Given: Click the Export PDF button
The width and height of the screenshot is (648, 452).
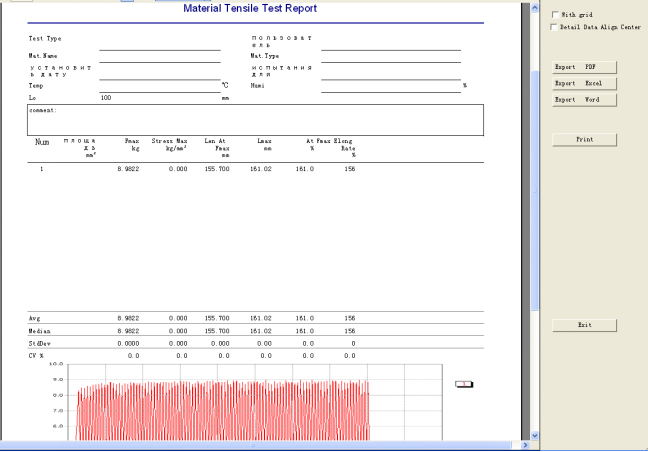Looking at the screenshot, I should coord(584,67).
